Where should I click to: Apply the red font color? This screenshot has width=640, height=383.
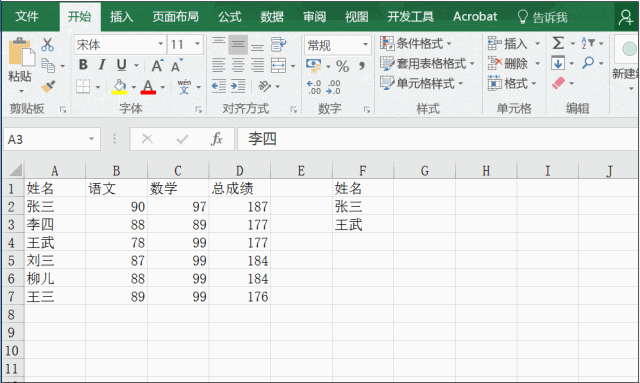point(148,87)
